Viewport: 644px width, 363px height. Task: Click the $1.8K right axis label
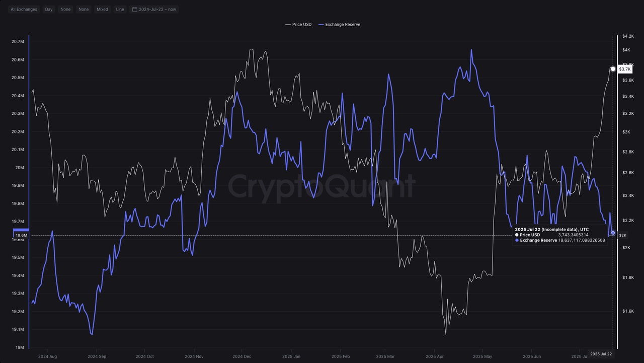[x=628, y=277]
